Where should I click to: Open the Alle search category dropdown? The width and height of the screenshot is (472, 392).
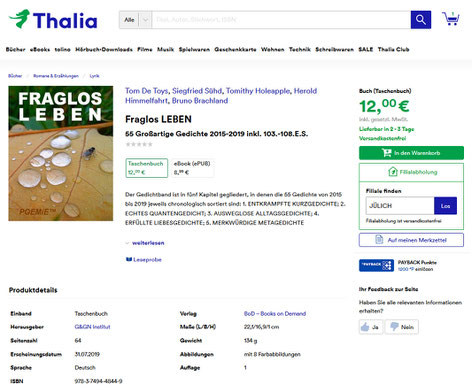[x=135, y=20]
